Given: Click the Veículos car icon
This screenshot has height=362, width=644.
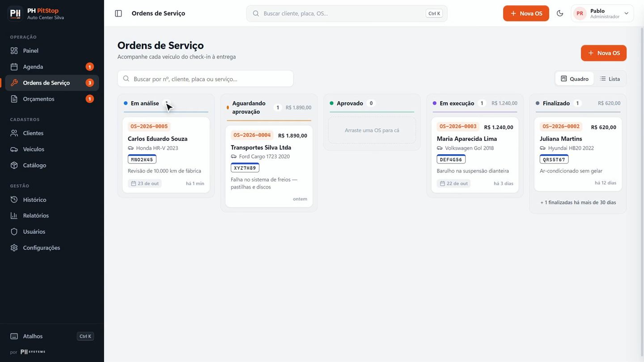Looking at the screenshot, I should click(14, 149).
